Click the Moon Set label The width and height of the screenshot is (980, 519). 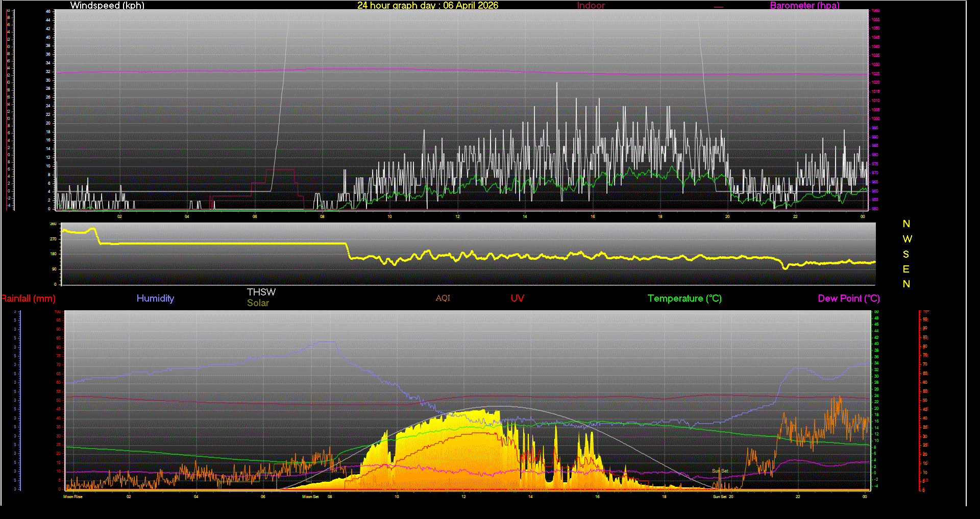point(310,496)
